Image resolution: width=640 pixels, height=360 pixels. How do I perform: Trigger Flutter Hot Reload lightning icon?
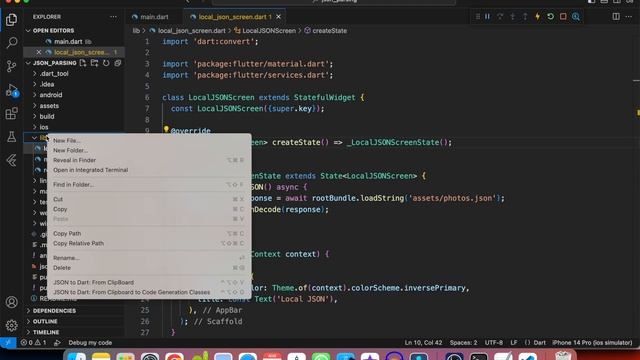[538, 16]
